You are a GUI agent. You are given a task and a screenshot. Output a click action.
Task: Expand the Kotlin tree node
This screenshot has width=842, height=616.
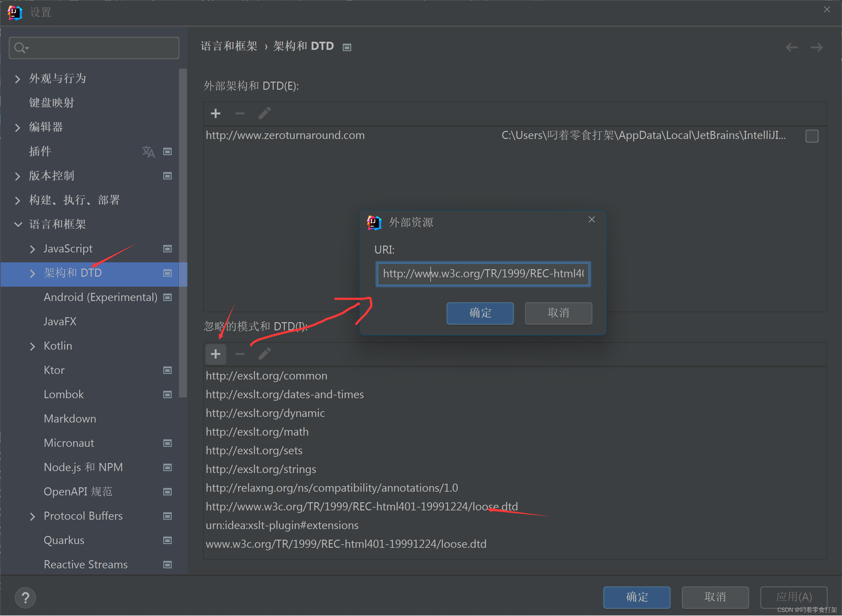click(32, 346)
